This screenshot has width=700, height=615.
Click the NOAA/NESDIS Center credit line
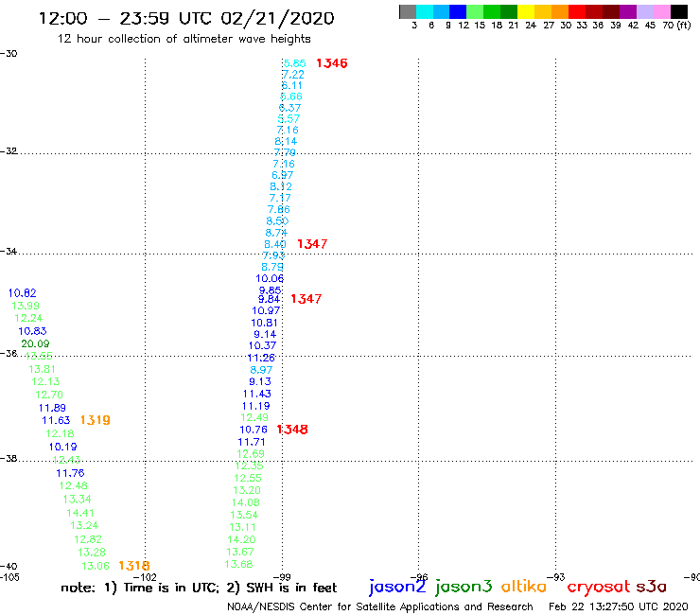[x=380, y=606]
